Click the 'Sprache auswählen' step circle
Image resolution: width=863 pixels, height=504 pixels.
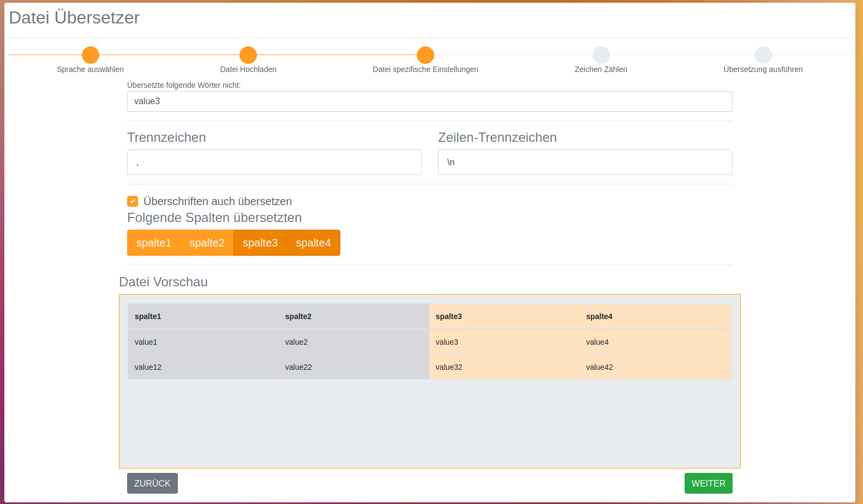point(91,55)
